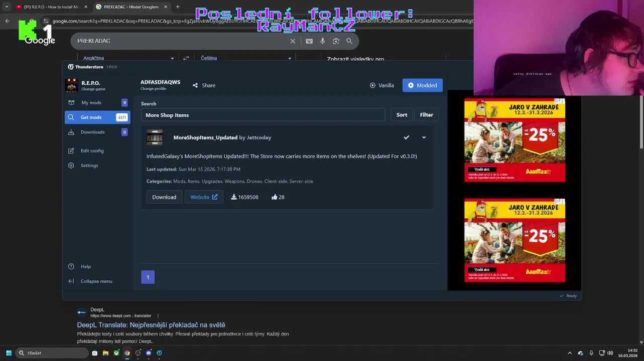644x361 pixels.
Task: Expand MoreShopItems_Updated card chevron
Action: (x=424, y=137)
